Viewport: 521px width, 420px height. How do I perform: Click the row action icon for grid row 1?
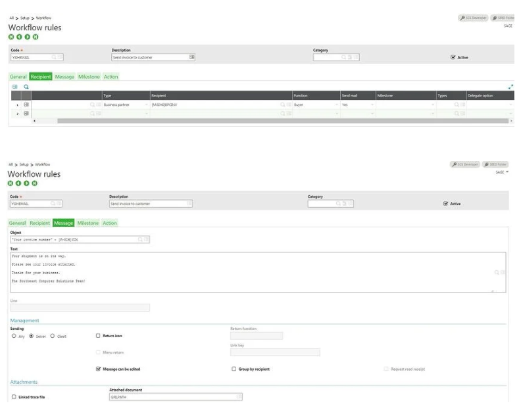tap(26, 105)
